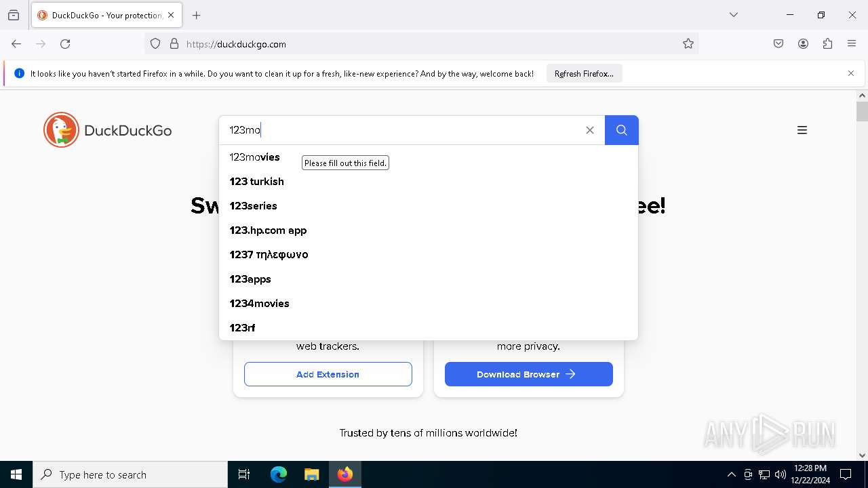Close the DuckDuckGo tab
Screen dimensions: 868x488
pos(171,15)
